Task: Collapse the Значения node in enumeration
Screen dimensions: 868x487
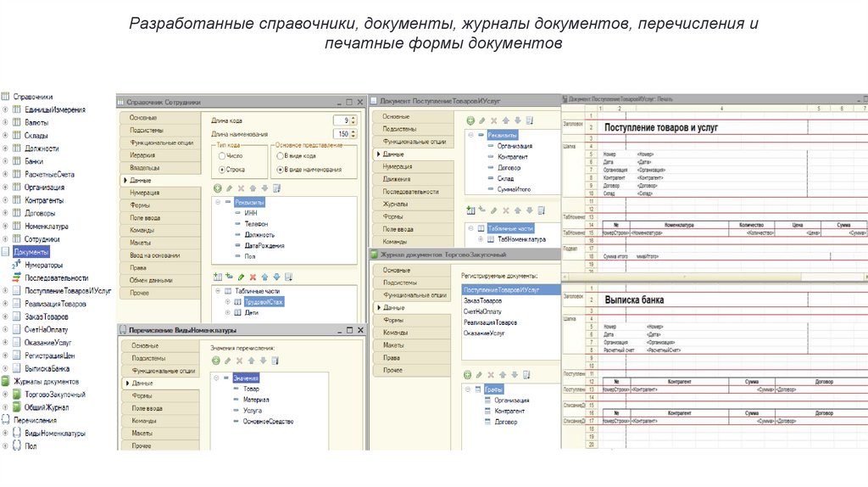Action: pyautogui.click(x=218, y=378)
